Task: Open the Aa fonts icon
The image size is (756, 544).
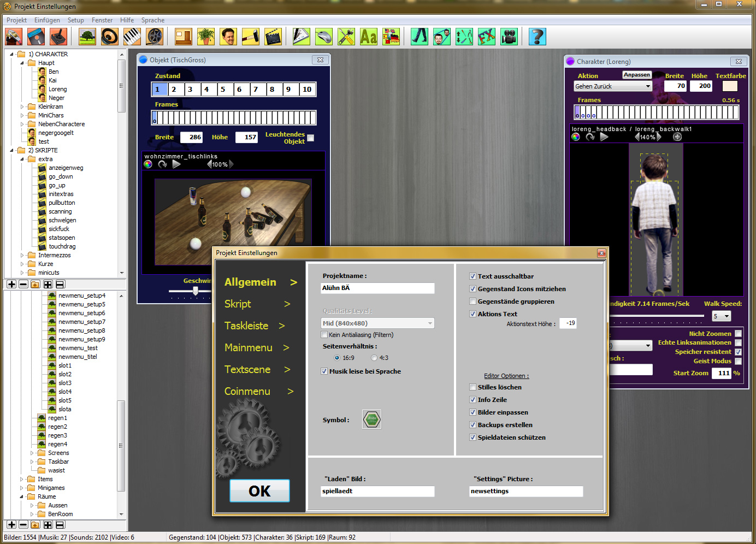Action: coord(368,37)
